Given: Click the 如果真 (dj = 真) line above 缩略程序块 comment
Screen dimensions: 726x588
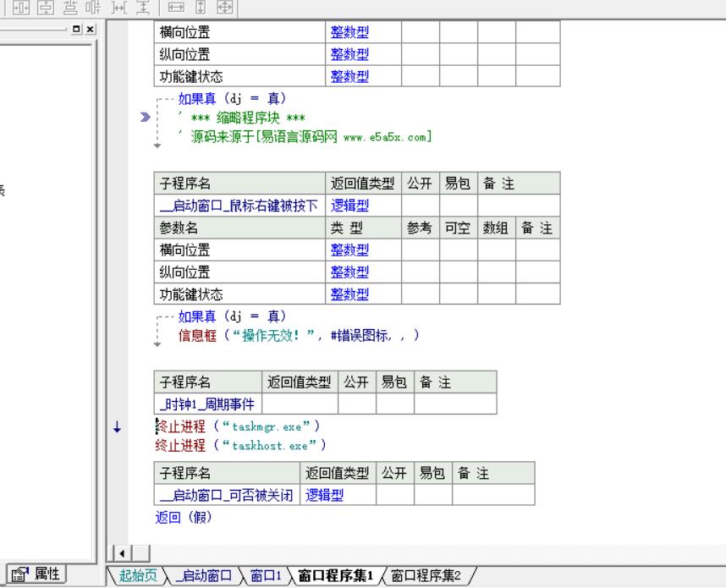Looking at the screenshot, I should pyautogui.click(x=233, y=98).
